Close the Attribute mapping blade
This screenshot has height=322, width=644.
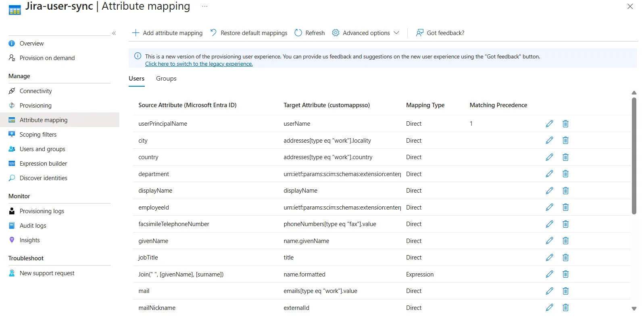[x=630, y=6]
